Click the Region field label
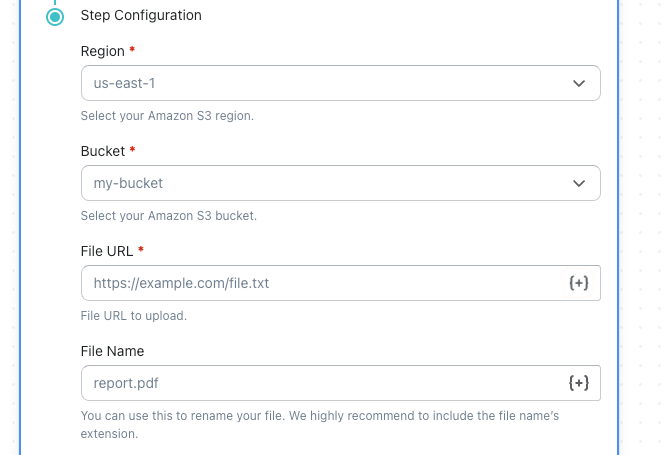This screenshot has height=455, width=666. coord(103,51)
